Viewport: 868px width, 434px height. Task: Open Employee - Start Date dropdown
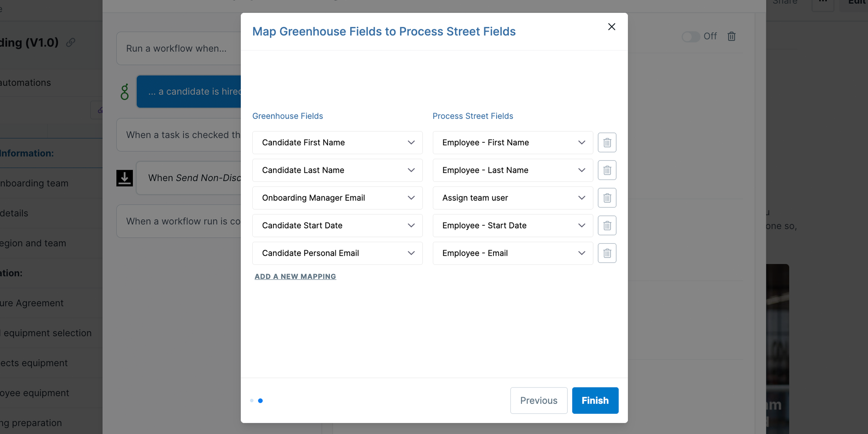click(x=513, y=225)
